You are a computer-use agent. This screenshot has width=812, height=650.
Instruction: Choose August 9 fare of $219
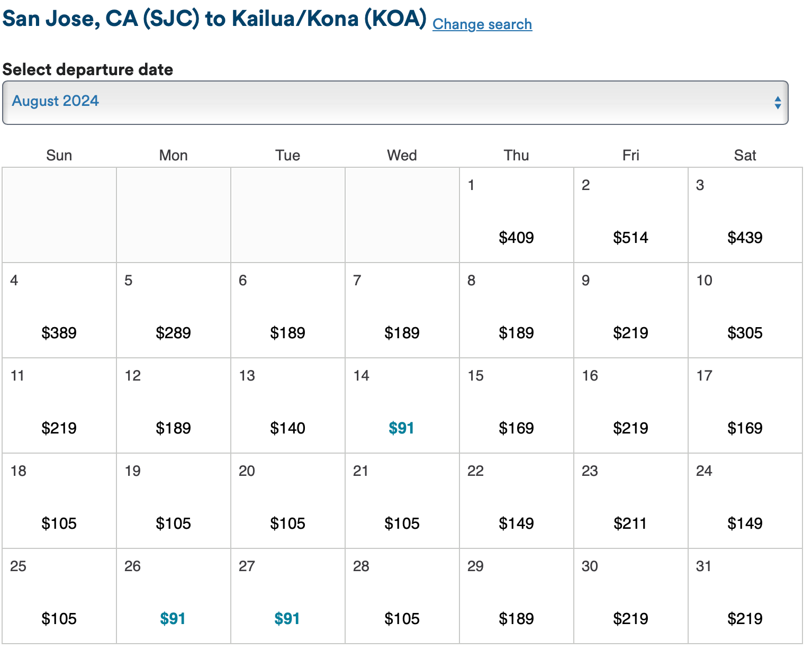(630, 332)
